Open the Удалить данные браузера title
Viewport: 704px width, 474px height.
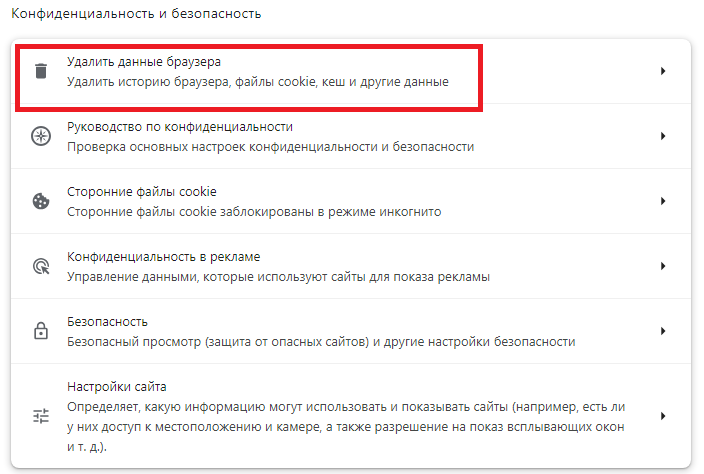click(143, 62)
